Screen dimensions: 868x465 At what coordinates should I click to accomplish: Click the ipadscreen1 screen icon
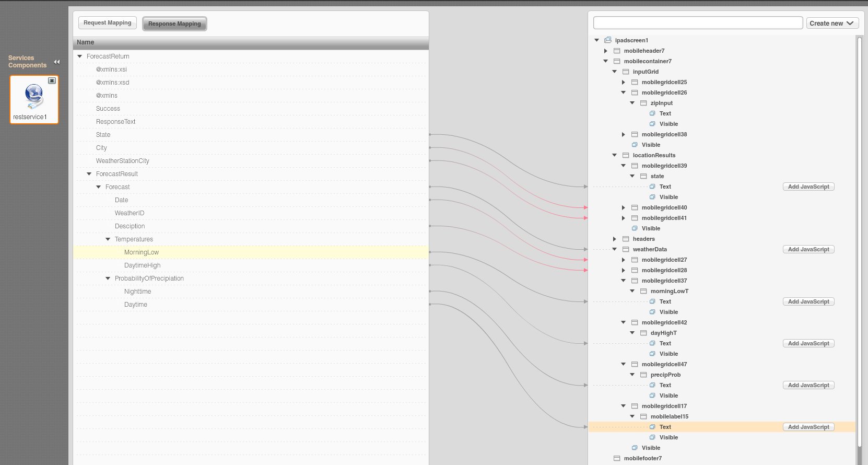click(x=608, y=40)
